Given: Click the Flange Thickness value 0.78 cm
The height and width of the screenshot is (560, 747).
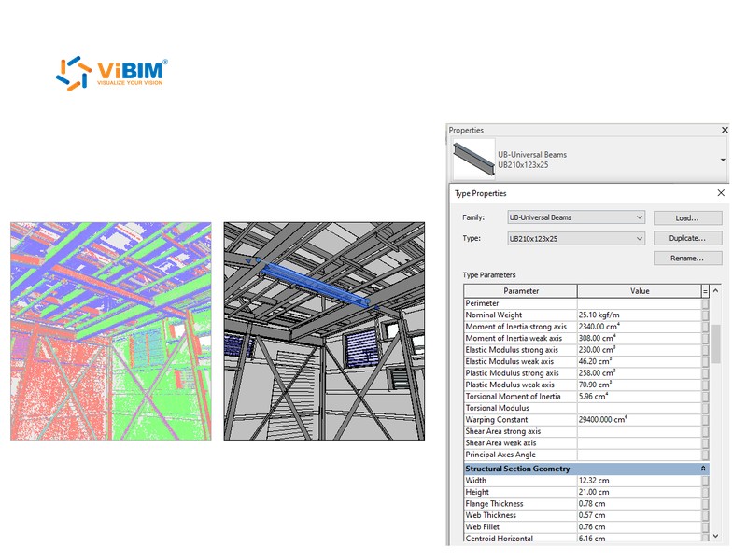Looking at the screenshot, I should pyautogui.click(x=640, y=504).
